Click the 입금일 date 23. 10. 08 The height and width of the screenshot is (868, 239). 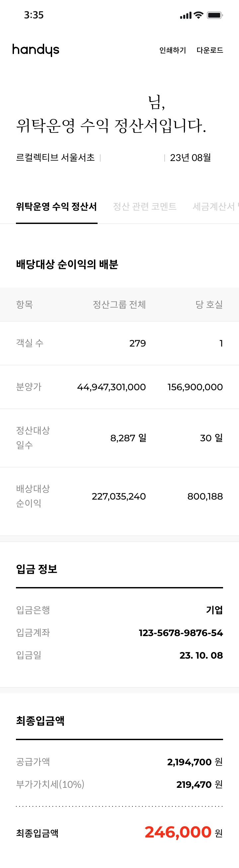point(201,655)
